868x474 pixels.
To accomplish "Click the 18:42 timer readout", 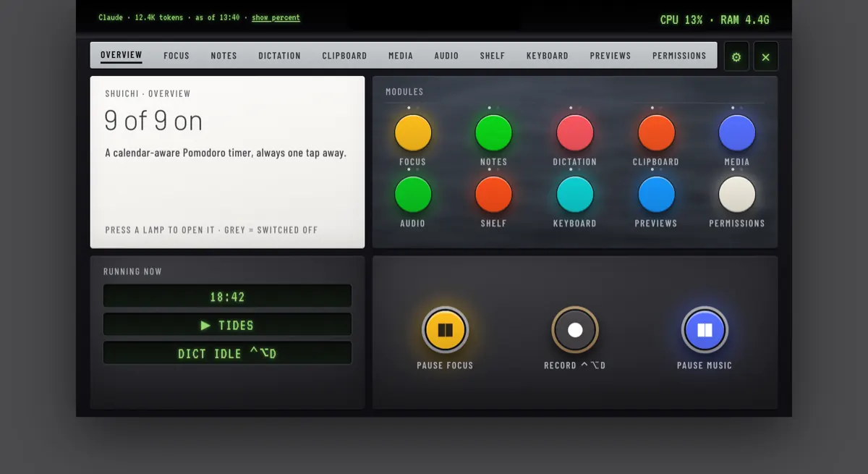I will click(228, 296).
